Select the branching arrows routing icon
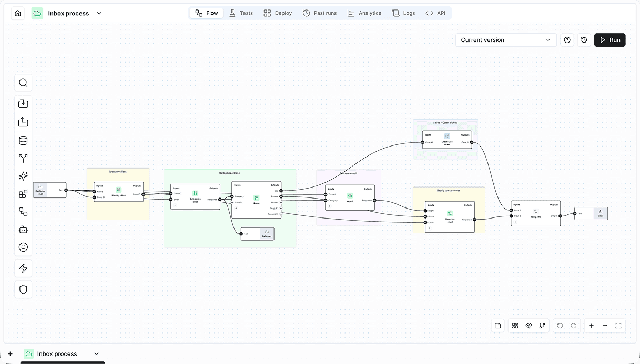The image size is (640, 364). 23,158
